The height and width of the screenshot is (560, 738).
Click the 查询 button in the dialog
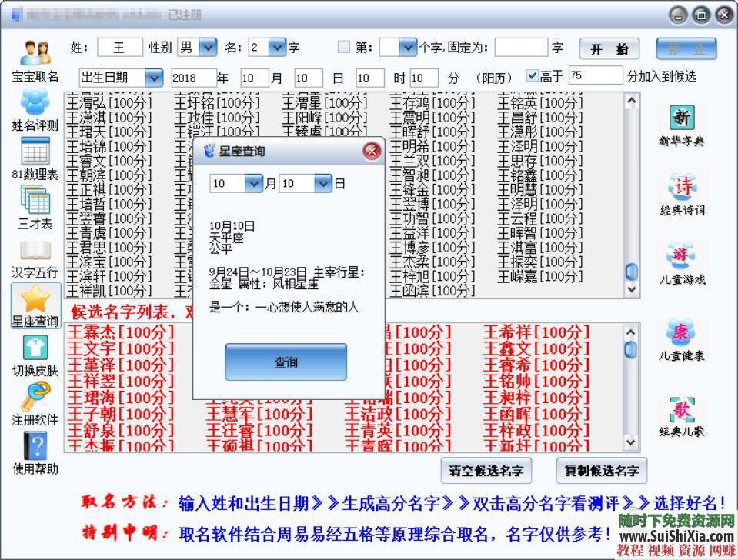[x=286, y=362]
